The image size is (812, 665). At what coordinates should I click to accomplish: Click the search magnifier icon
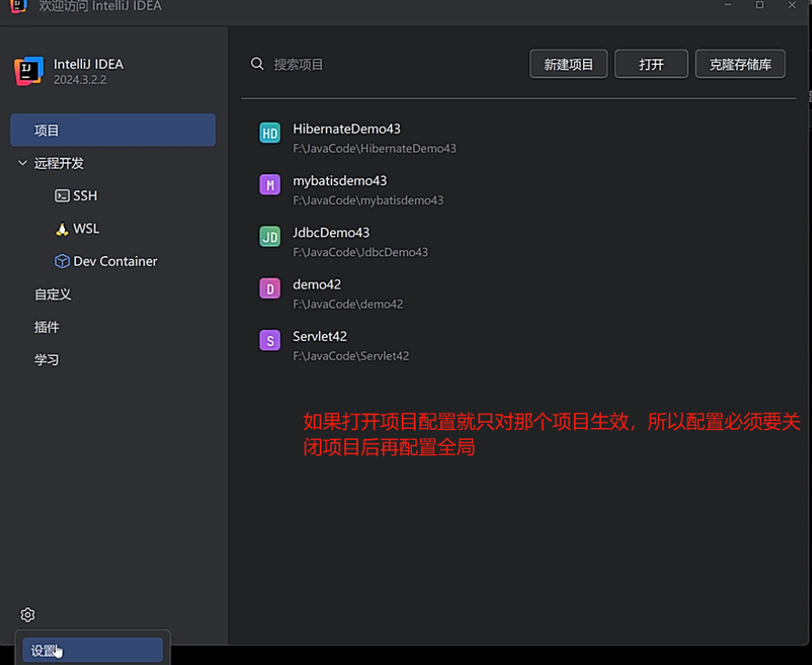click(257, 64)
